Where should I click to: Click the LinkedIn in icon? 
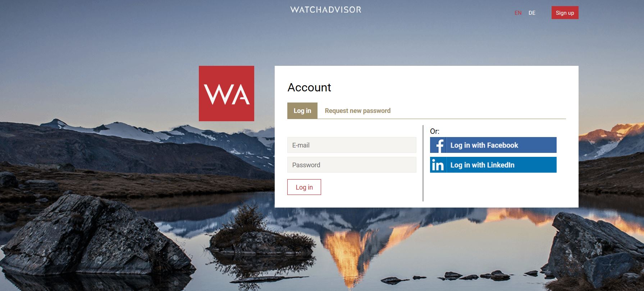438,165
